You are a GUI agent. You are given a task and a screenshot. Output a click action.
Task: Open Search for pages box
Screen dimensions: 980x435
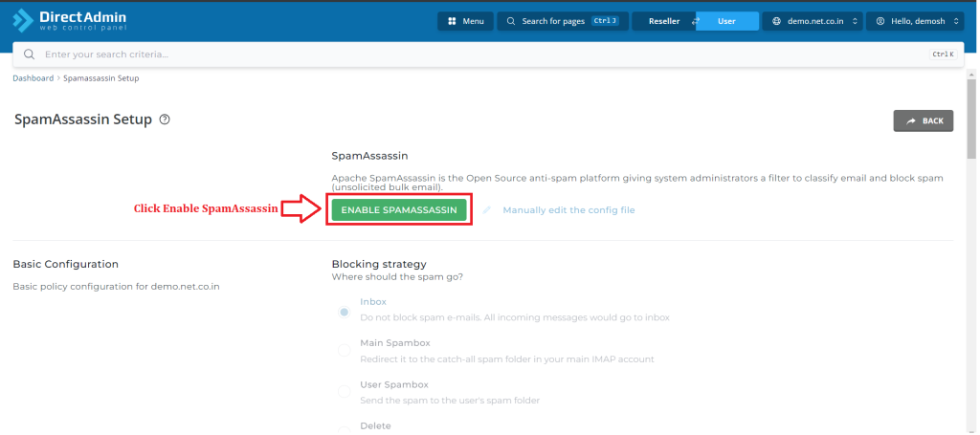563,21
